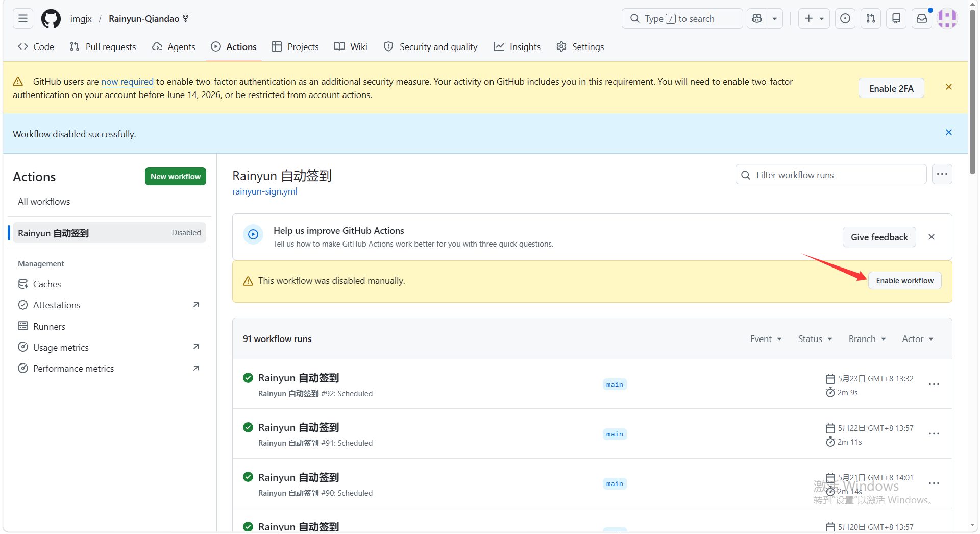
Task: Open the Agents tab
Action: 174,47
